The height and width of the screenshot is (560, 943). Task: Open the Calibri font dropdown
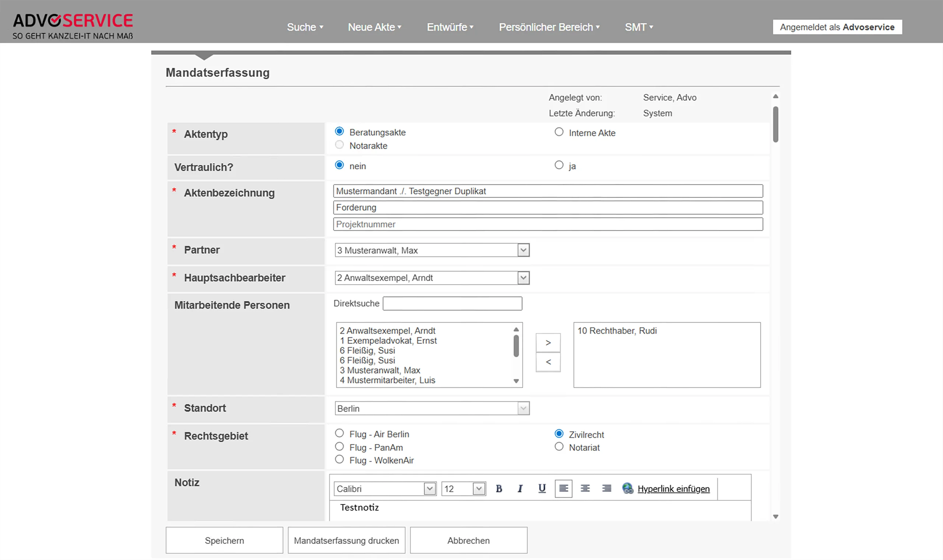pyautogui.click(x=429, y=489)
